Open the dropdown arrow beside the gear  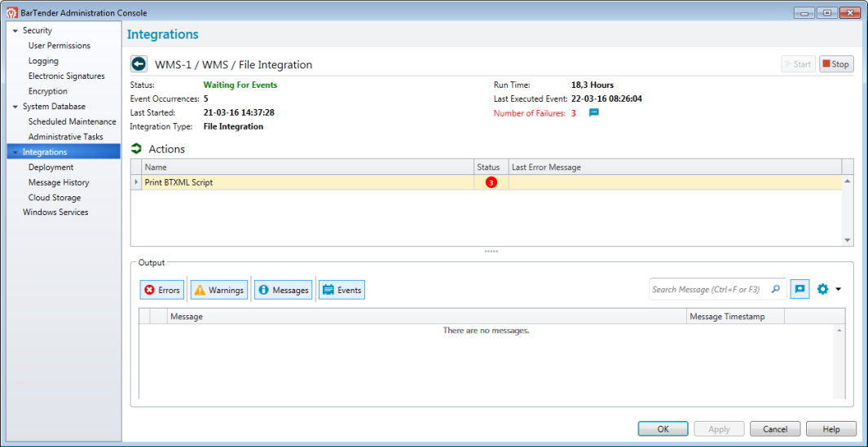pos(838,289)
